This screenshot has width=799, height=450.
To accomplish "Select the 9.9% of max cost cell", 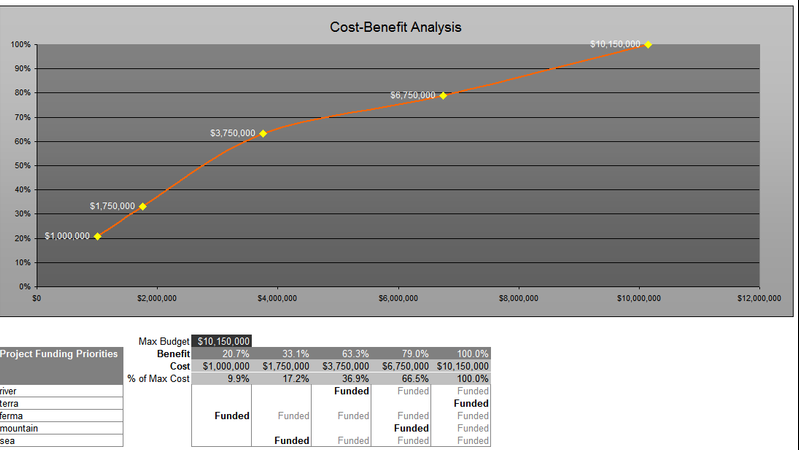I will click(222, 379).
